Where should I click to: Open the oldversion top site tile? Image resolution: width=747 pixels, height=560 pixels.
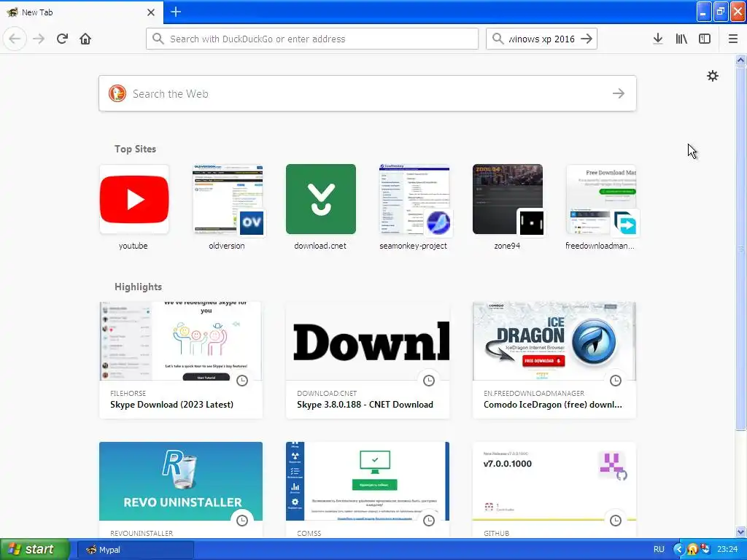pyautogui.click(x=228, y=199)
